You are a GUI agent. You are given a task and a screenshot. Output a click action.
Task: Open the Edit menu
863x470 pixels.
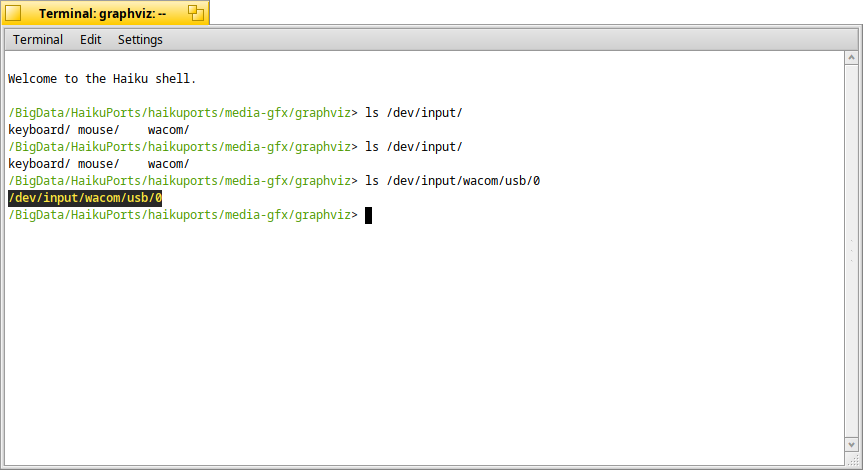[x=90, y=40]
